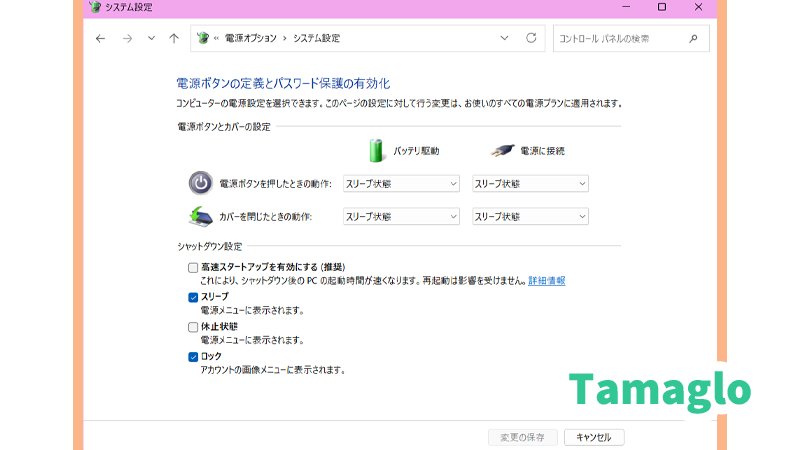The height and width of the screenshot is (450, 800).
Task: Open recent locations chevron beside forward arrow
Action: click(151, 38)
